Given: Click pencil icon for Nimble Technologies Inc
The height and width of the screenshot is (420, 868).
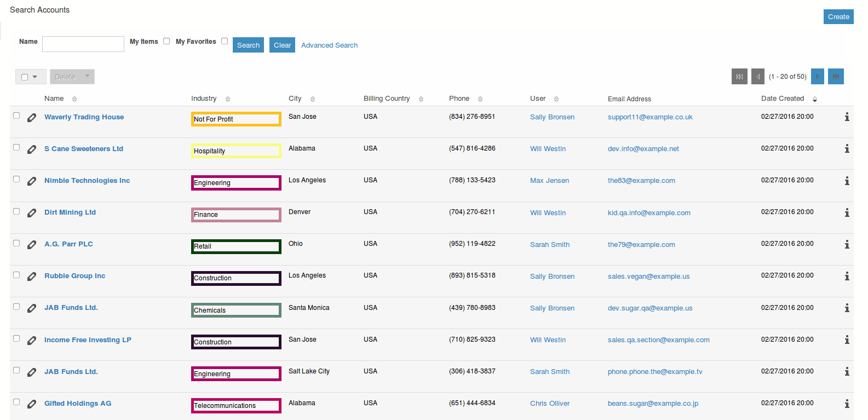Looking at the screenshot, I should pyautogui.click(x=32, y=181).
